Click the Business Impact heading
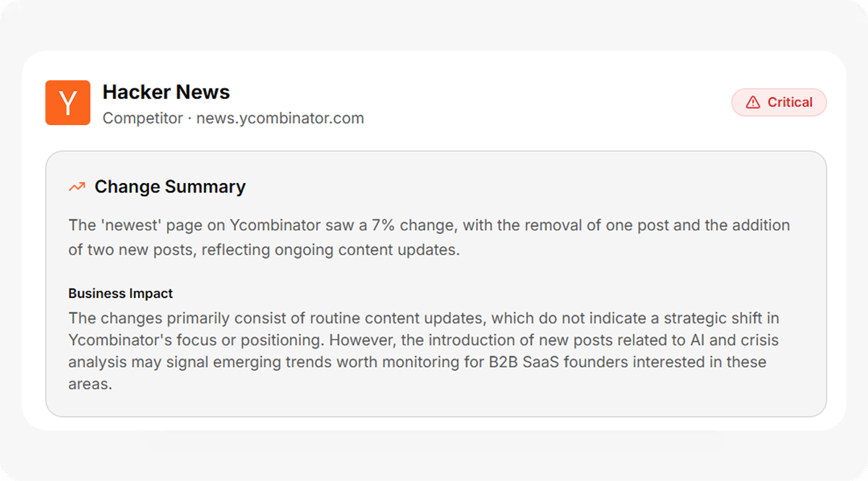Screen dimensions: 868x481 121,294
